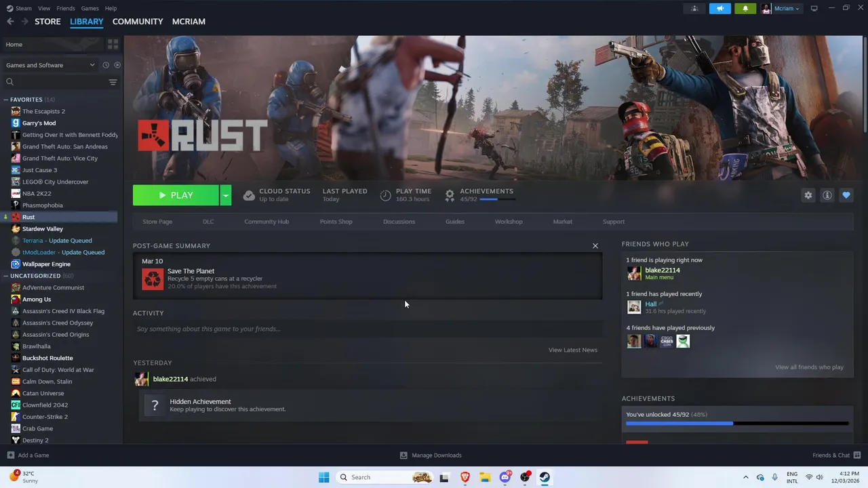The width and height of the screenshot is (868, 488).
Task: Click the Add a Game plus icon
Action: pos(10,455)
